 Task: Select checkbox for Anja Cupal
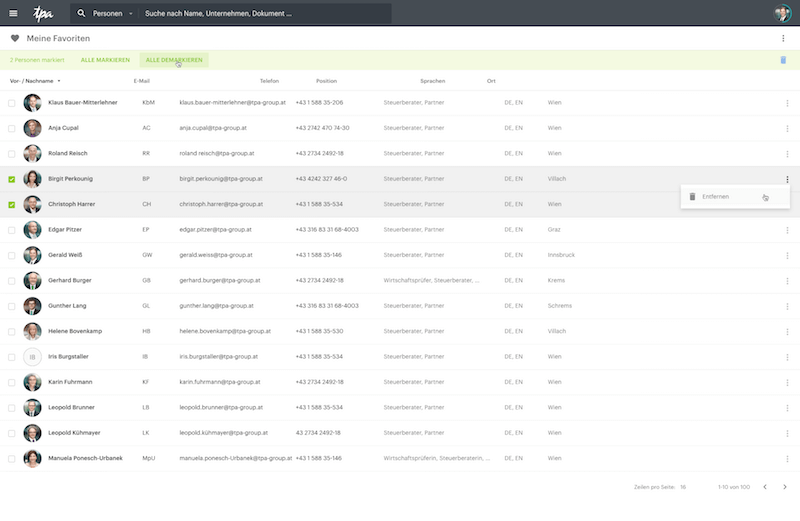pyautogui.click(x=12, y=129)
